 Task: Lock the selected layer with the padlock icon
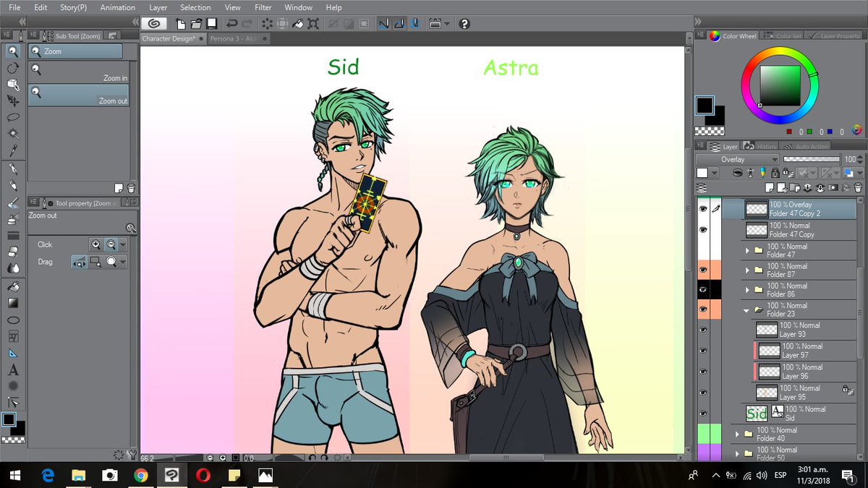[x=775, y=174]
